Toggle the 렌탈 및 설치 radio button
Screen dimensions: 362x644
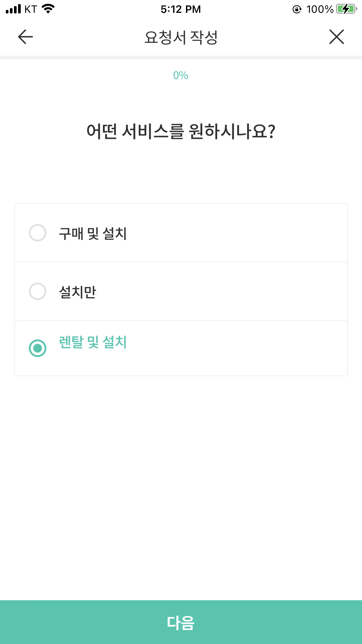tap(38, 348)
